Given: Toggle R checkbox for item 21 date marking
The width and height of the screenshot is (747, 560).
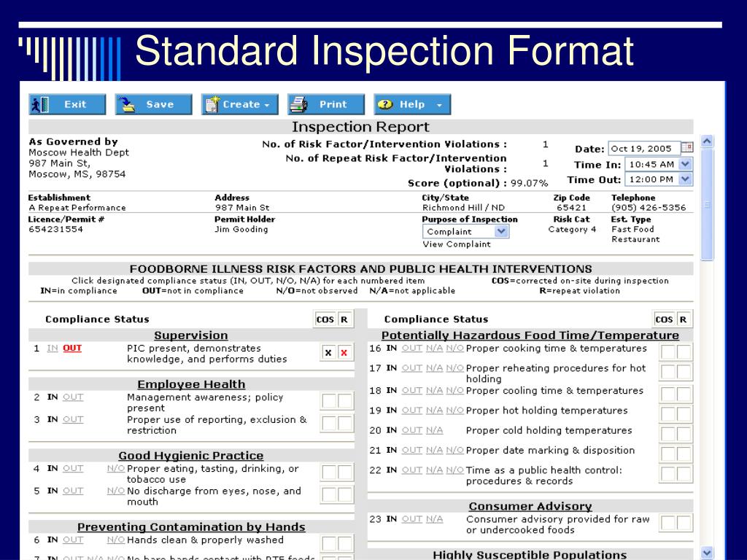Looking at the screenshot, I should tap(684, 454).
